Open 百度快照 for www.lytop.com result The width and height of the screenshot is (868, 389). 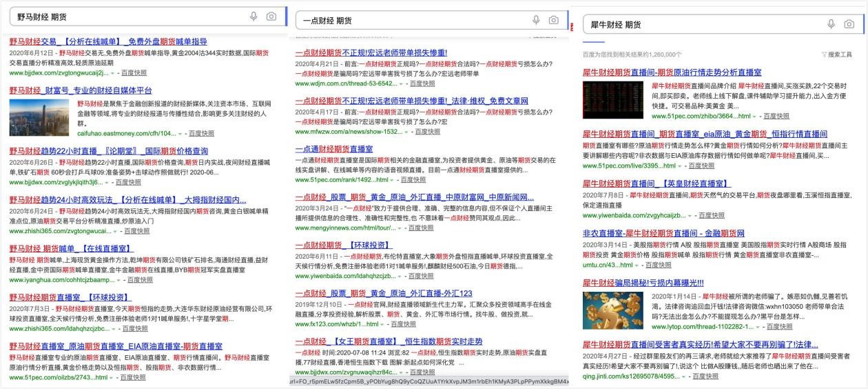click(779, 327)
